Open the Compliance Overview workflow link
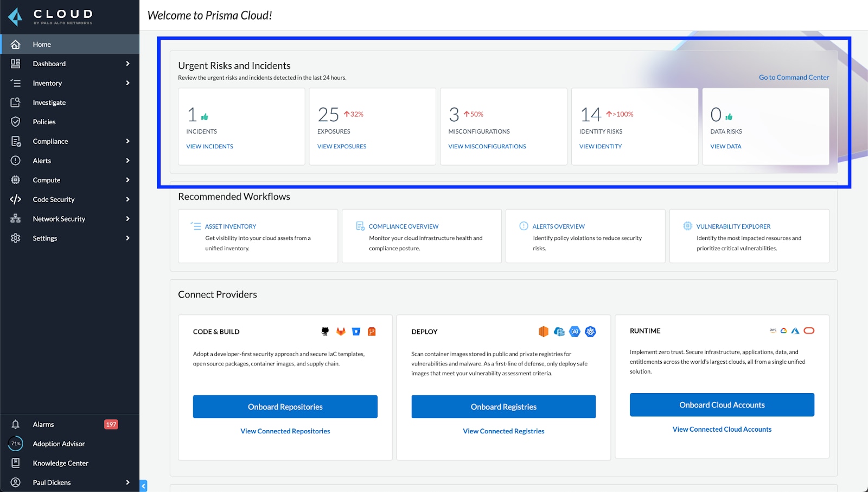Screen dimensions: 868x492 (404, 226)
